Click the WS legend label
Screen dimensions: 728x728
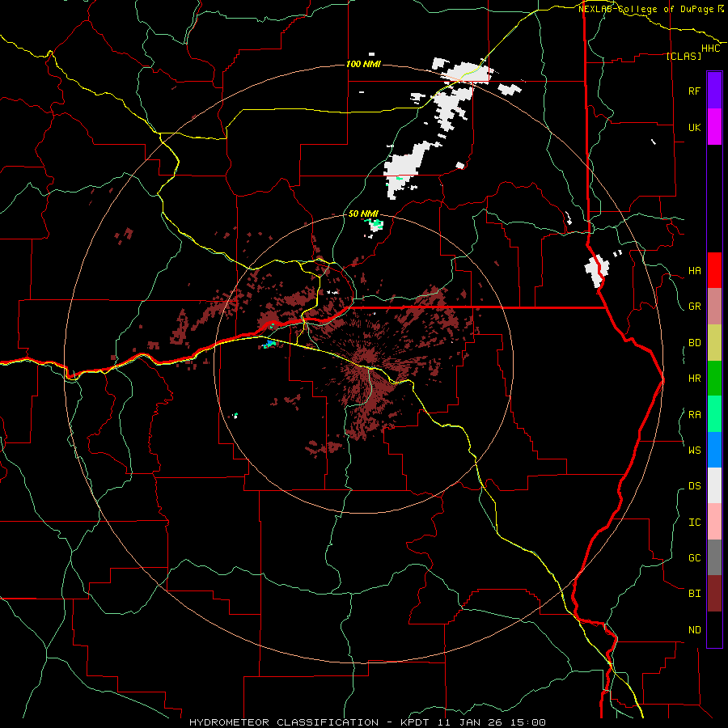coord(694,450)
